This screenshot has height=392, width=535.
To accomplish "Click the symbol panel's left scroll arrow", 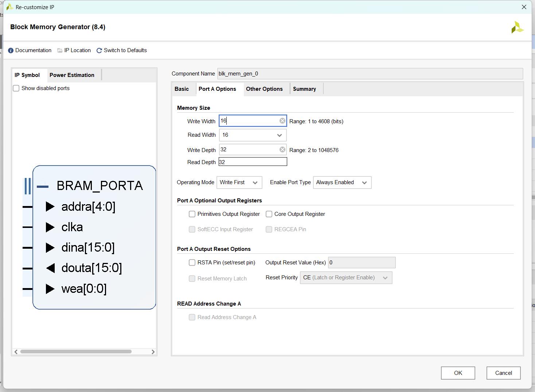I will [x=16, y=352].
